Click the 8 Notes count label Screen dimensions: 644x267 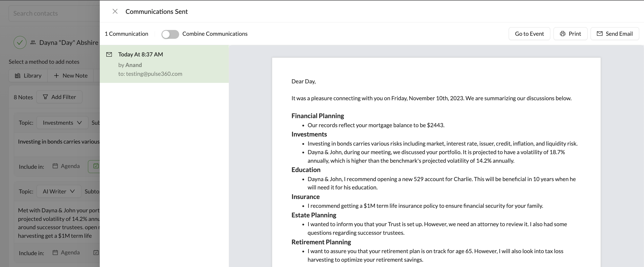tap(23, 97)
